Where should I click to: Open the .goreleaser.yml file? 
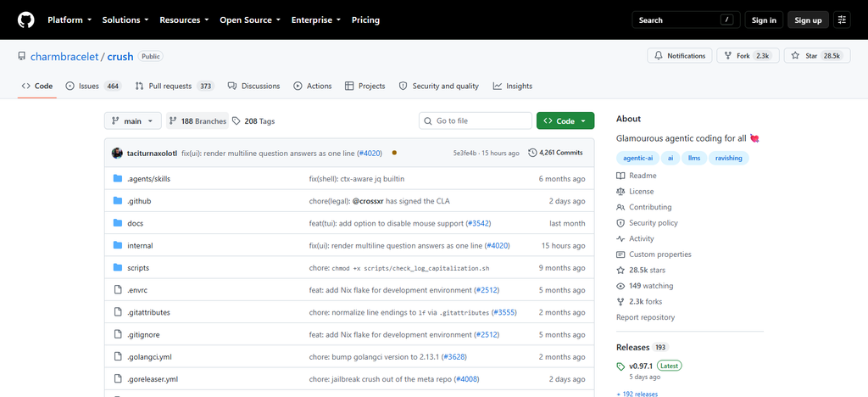pos(153,378)
